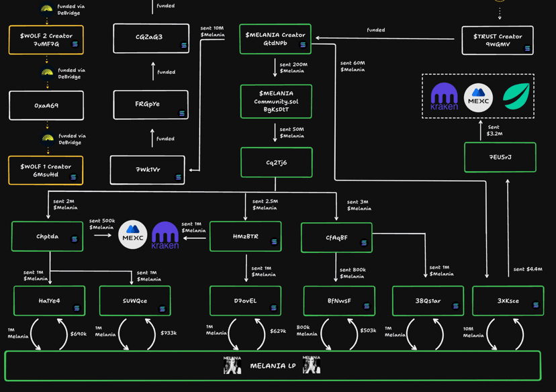Select the FRGpYe wallet node
Image resolution: width=556 pixels, height=392 pixels.
point(150,105)
